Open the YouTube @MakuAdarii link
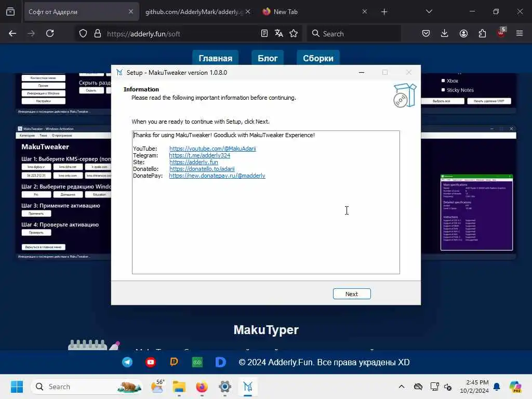The width and height of the screenshot is (532, 399). click(212, 149)
